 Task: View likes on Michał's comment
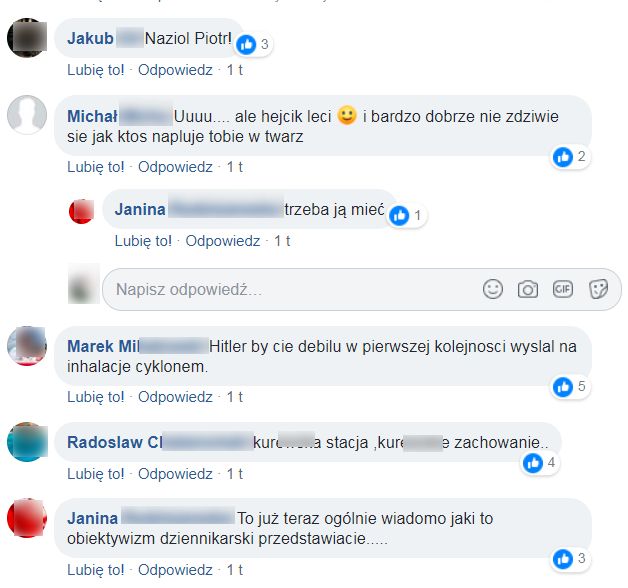click(570, 157)
